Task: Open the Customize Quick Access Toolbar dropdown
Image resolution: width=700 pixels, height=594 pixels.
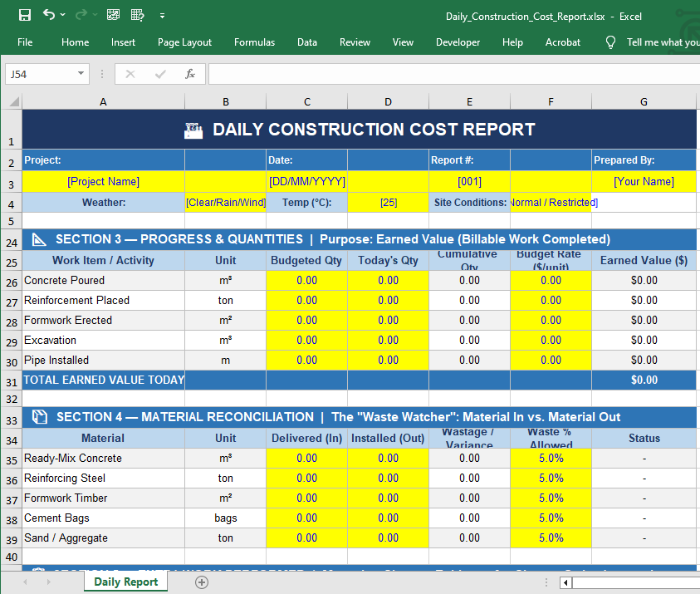Action: click(x=162, y=15)
